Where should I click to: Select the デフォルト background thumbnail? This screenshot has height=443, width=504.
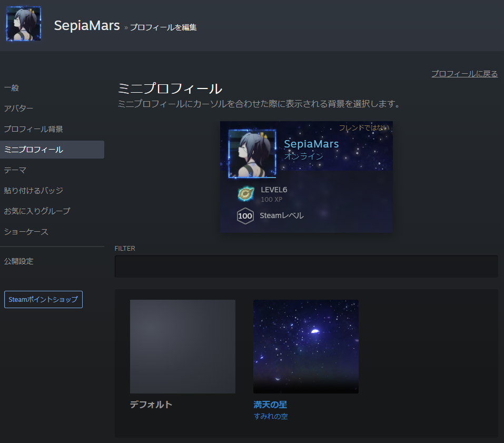pyautogui.click(x=183, y=347)
